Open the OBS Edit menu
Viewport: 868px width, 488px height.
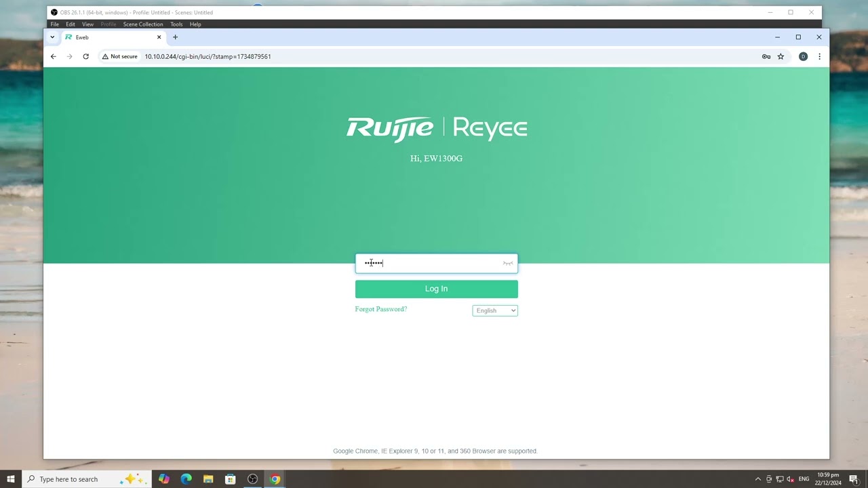click(71, 24)
